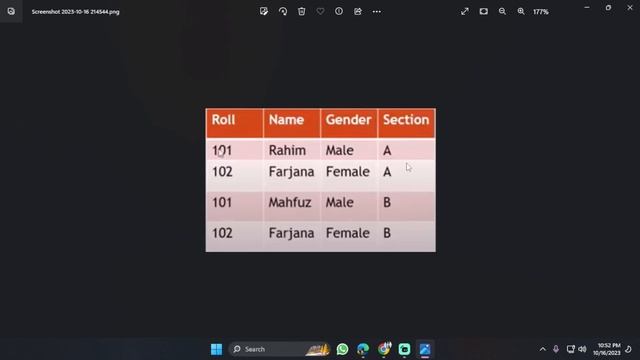Click the taskbar Search box
Screen dimensions: 640x360
[x=279, y=349]
